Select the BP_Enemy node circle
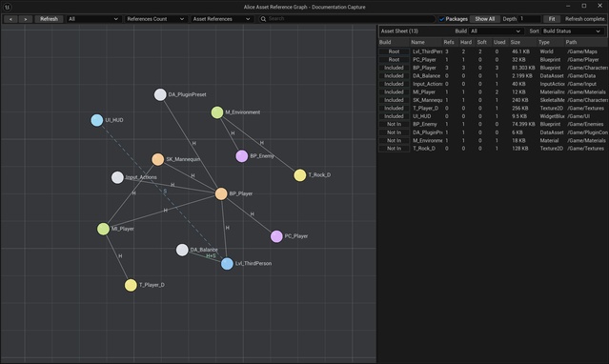The width and height of the screenshot is (609, 364). coord(241,156)
